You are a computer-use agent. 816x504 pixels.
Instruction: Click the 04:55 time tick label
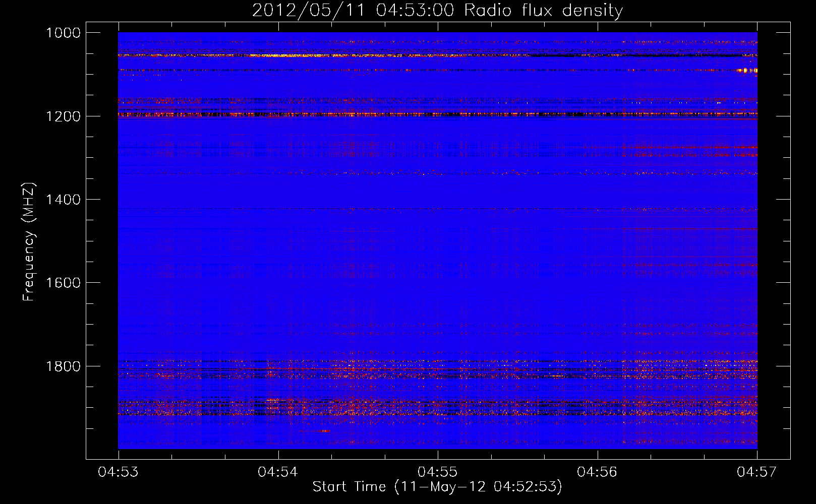pos(438,472)
